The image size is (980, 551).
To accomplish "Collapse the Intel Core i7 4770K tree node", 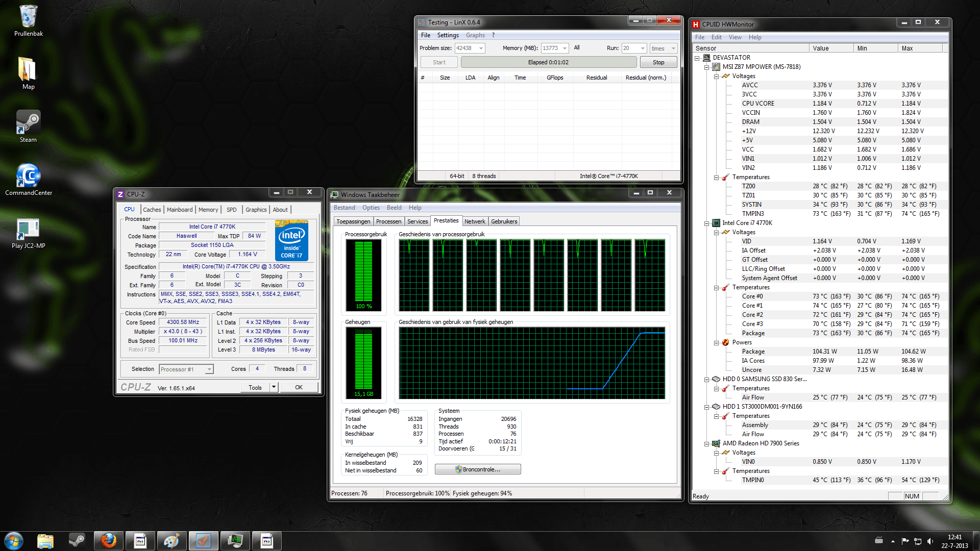I will (707, 223).
